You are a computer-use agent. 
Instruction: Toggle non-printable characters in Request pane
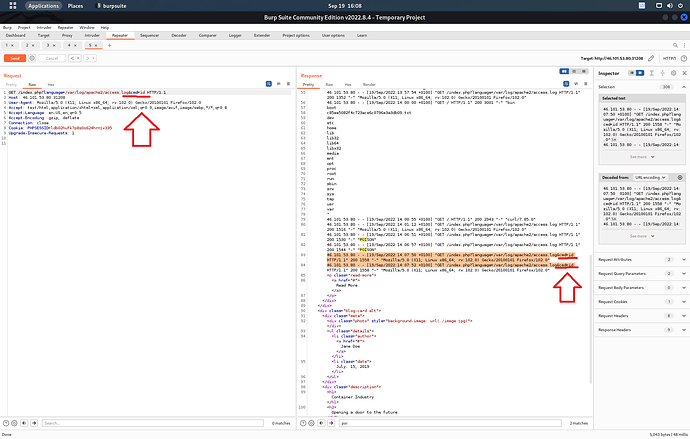click(279, 84)
